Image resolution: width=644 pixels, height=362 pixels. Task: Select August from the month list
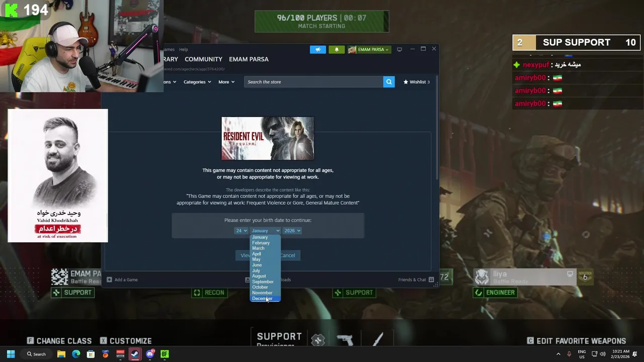(265, 276)
